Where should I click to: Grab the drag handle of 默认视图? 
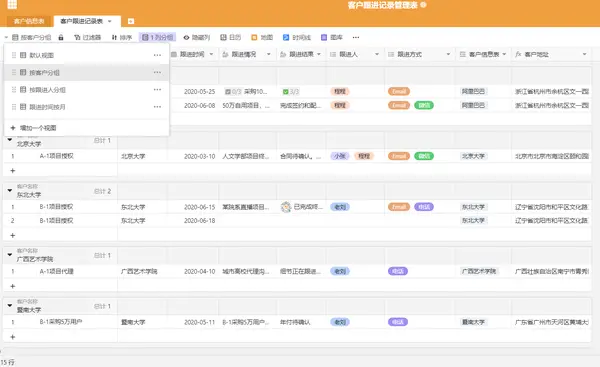(14, 55)
